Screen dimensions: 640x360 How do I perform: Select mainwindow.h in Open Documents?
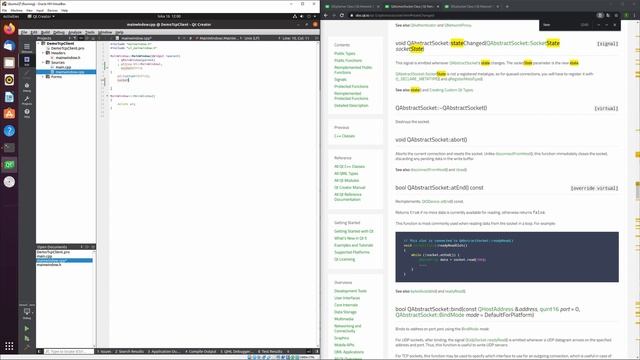click(49, 264)
